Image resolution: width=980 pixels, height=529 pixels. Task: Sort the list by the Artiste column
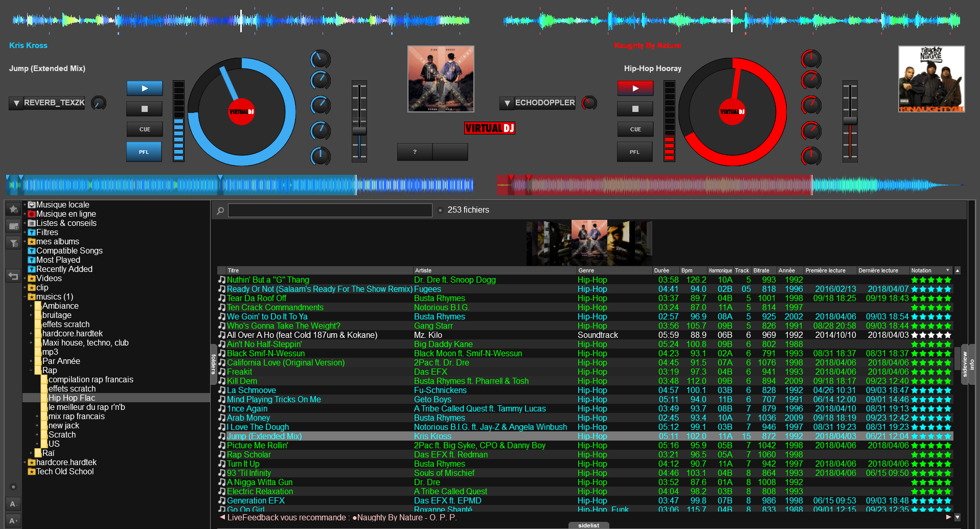pyautogui.click(x=495, y=270)
